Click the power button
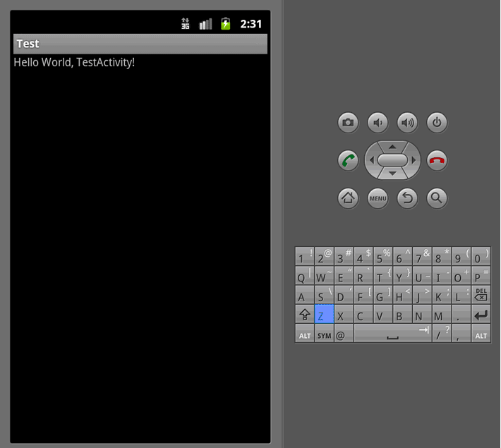The height and width of the screenshot is (448, 501). pos(437,122)
